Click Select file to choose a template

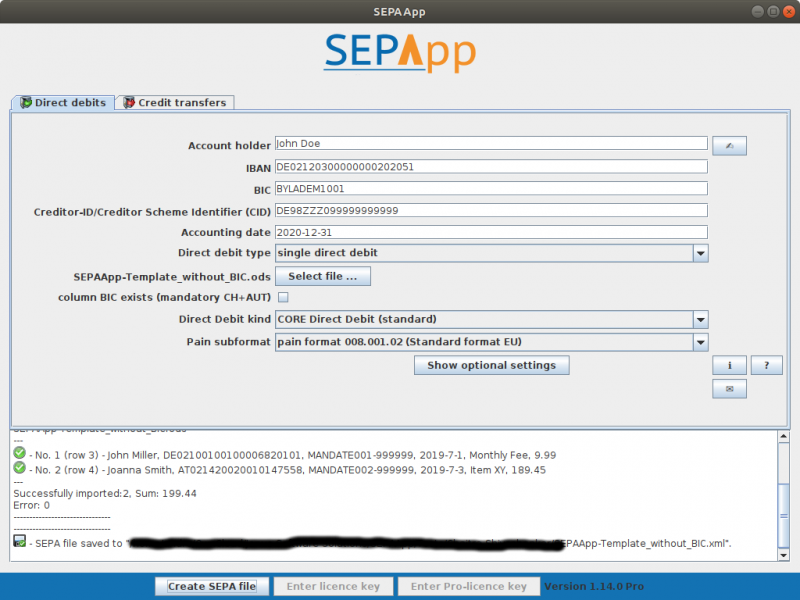point(323,275)
